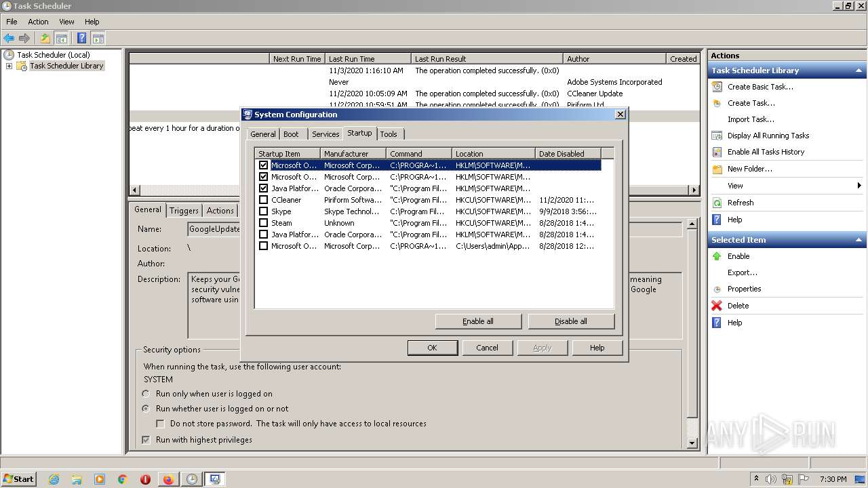Click the red Delete icon
The image size is (868, 488).
(717, 306)
